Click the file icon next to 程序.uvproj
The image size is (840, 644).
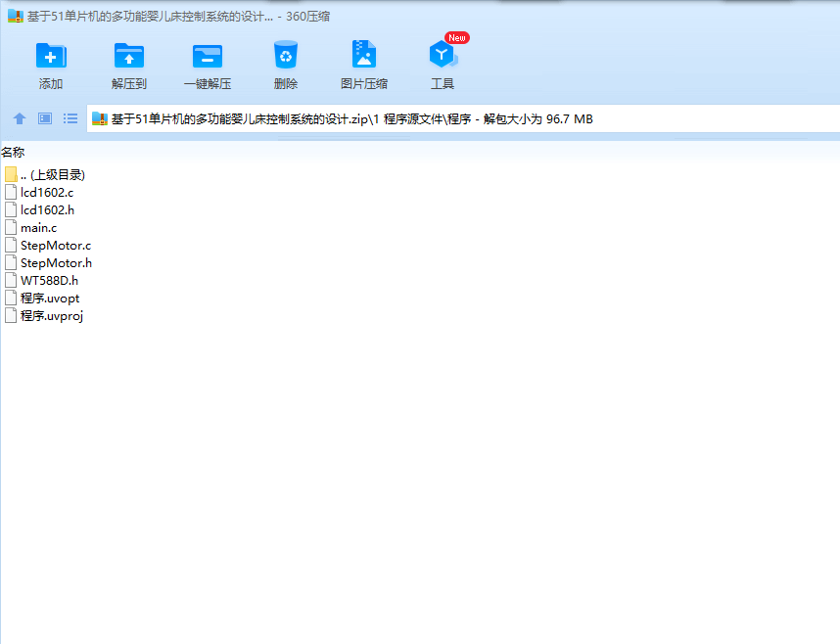(x=11, y=315)
